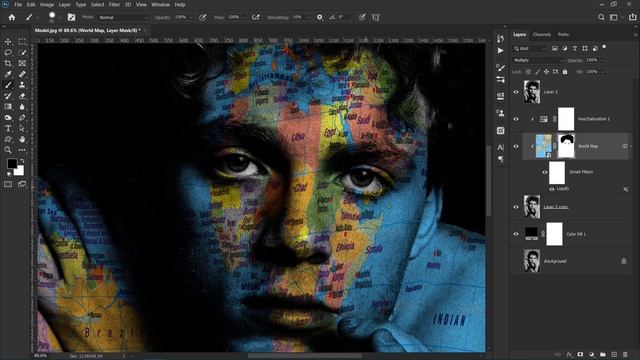
Task: Open Liquify filter blending options icon
Action: tap(626, 189)
